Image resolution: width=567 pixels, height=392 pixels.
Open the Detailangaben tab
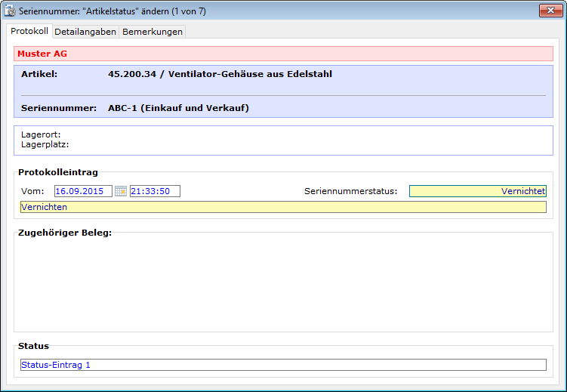tap(85, 32)
